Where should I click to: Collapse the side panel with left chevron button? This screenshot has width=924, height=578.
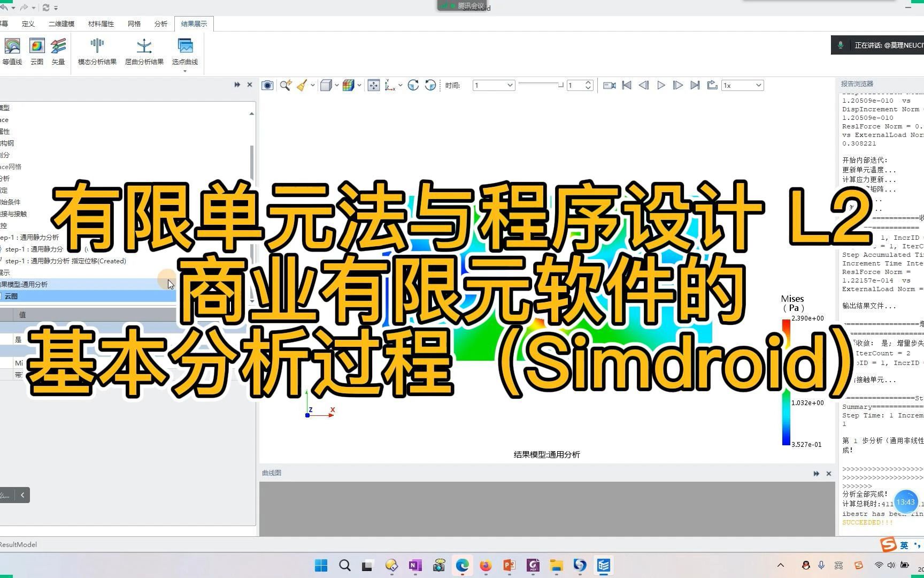tap(22, 495)
